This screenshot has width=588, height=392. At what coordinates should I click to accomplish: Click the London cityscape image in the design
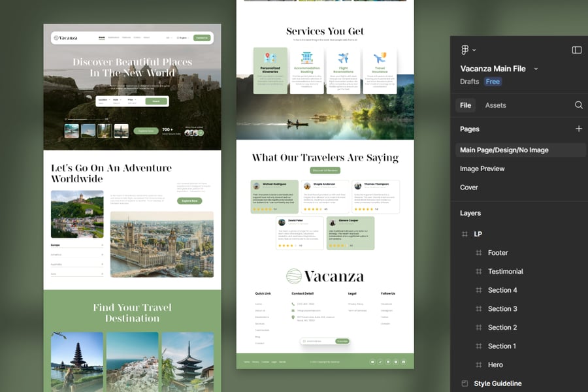161,244
